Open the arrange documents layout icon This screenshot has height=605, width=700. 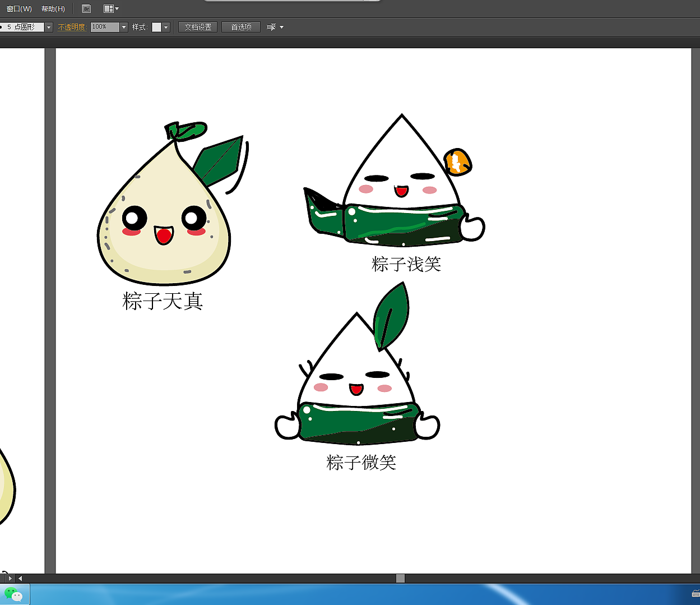click(x=109, y=9)
